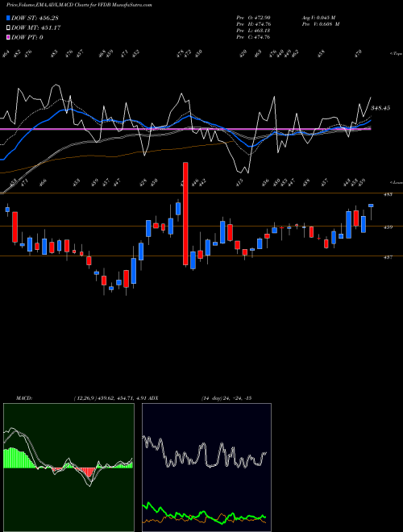Click the 'Pre V: 0.608 M' volume label

pos(321,24)
